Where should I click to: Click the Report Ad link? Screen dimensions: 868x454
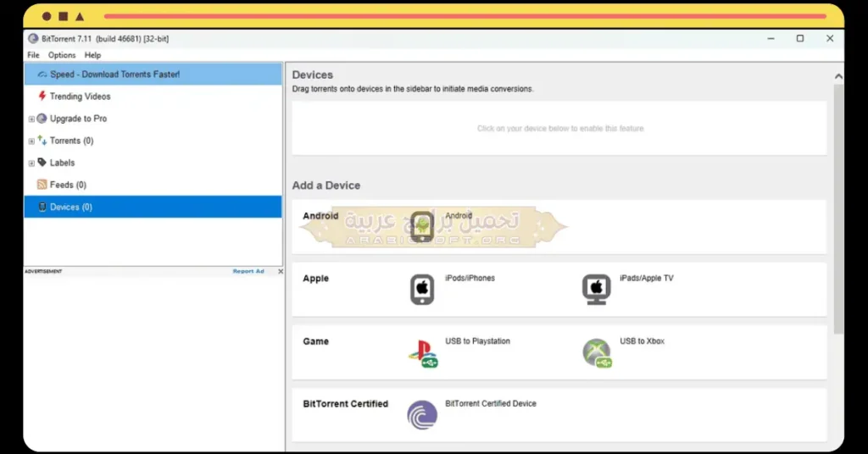pos(248,272)
